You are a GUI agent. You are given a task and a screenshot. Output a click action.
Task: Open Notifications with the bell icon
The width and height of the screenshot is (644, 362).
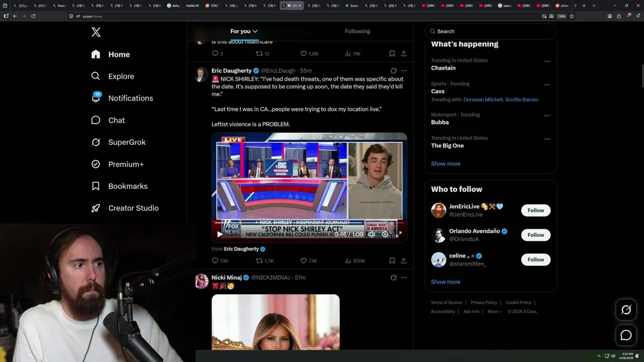coord(122,98)
